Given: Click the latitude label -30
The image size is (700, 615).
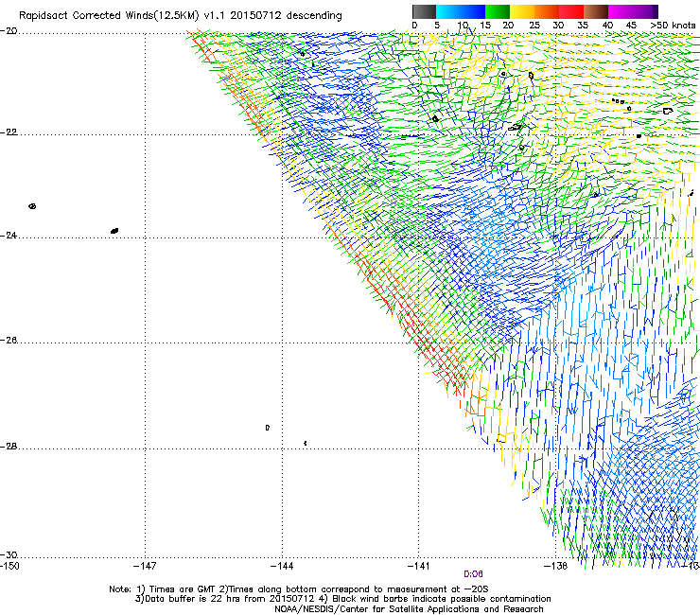Looking at the screenshot, I should point(9,554).
